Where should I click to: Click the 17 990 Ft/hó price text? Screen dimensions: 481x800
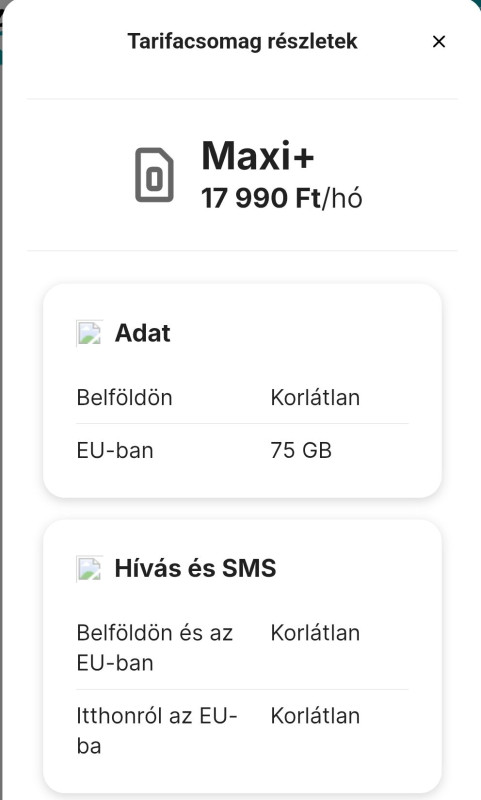pos(282,198)
